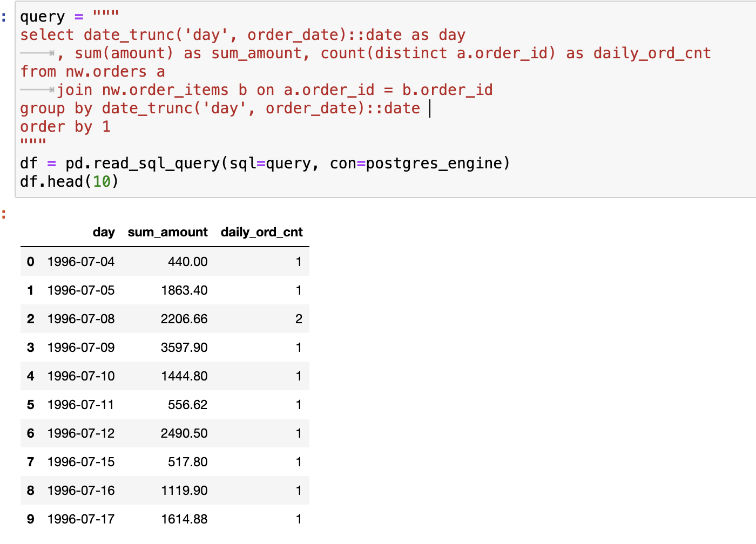Click the 'day' column header
The width and height of the screenshot is (756, 544).
(104, 233)
